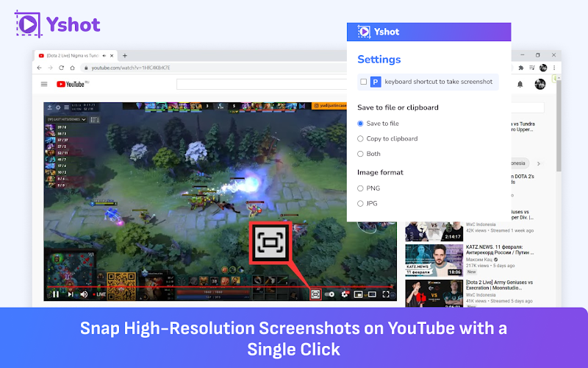The image size is (588, 368).
Task: Click the Yshot logo in popup header
Action: [x=379, y=32]
